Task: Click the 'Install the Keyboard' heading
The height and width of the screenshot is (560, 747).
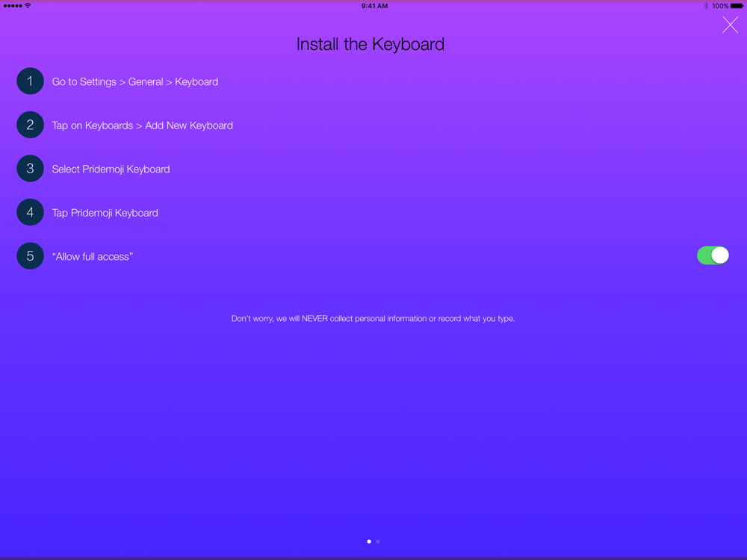Action: pos(371,44)
